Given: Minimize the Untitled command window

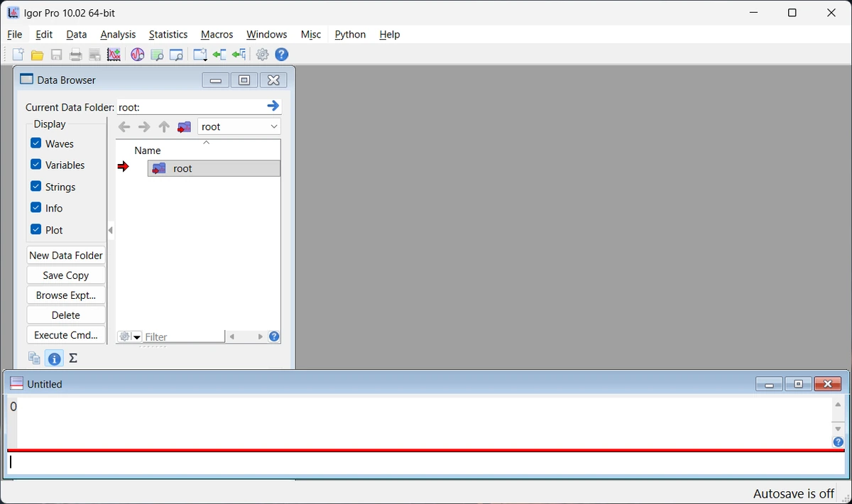Looking at the screenshot, I should (769, 384).
